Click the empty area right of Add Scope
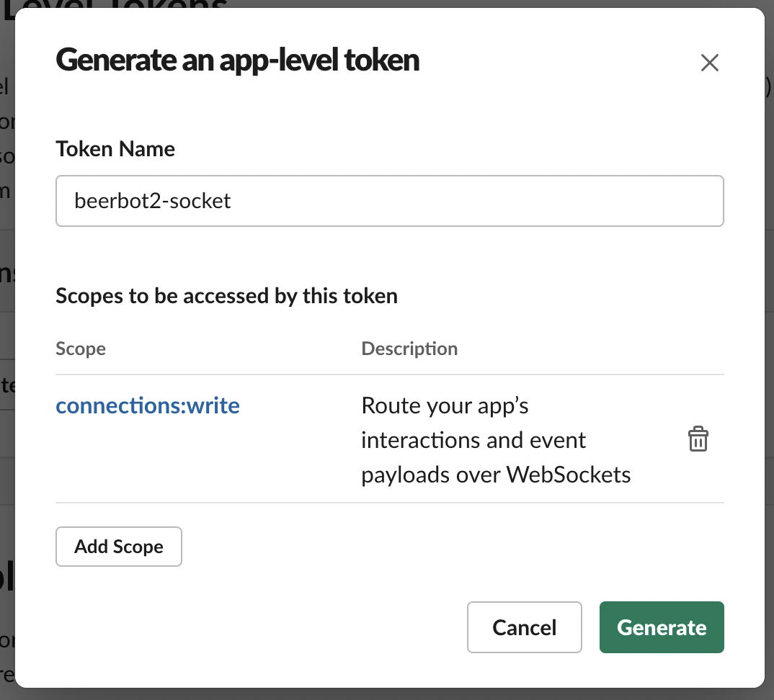This screenshot has height=700, width=774. tap(432, 547)
